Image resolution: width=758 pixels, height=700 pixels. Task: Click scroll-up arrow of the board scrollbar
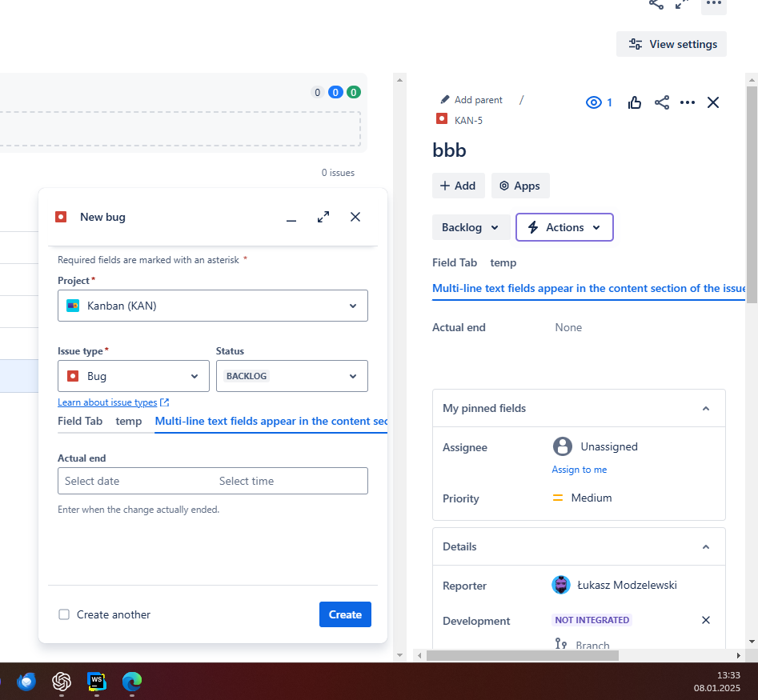[x=399, y=80]
